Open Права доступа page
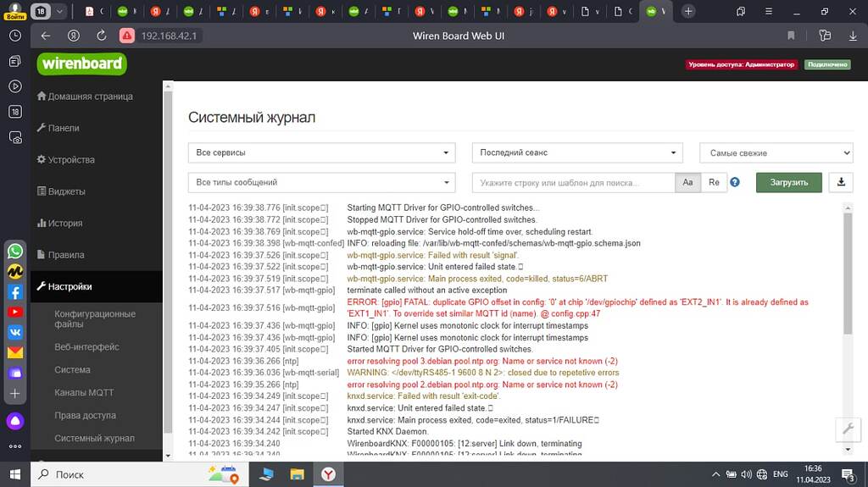Viewport: 868px width, 487px height. click(x=85, y=415)
